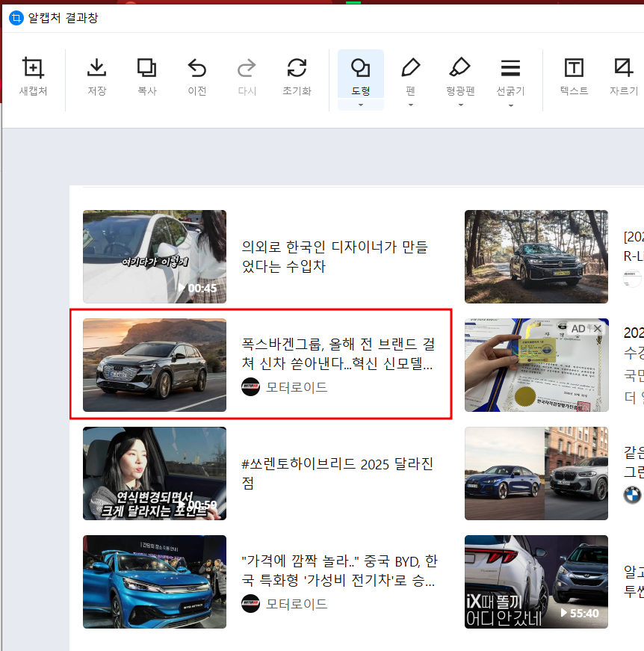Choose the 선굵기 line thickness tool
644x651 pixels.
click(511, 77)
